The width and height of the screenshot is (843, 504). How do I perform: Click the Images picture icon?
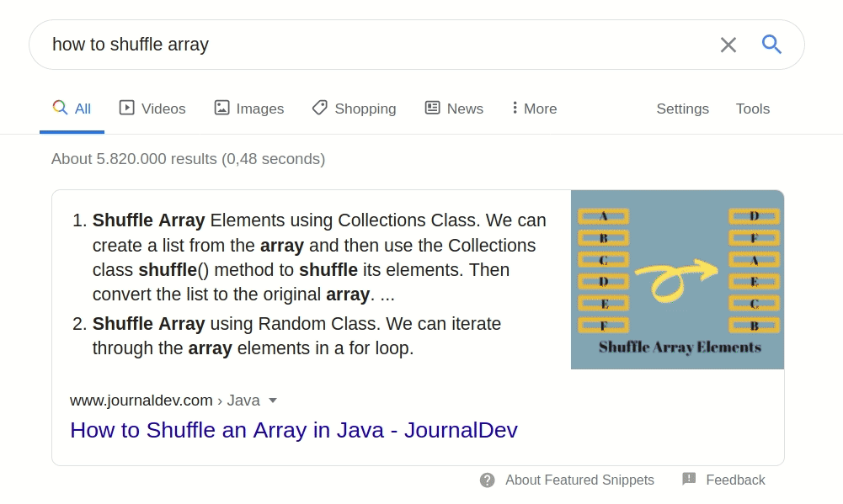click(221, 108)
